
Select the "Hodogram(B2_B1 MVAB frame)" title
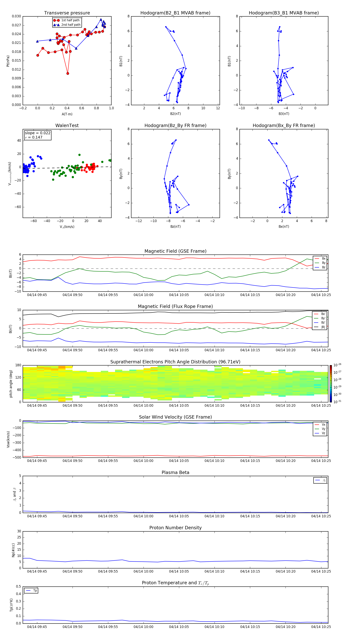pyautogui.click(x=175, y=13)
